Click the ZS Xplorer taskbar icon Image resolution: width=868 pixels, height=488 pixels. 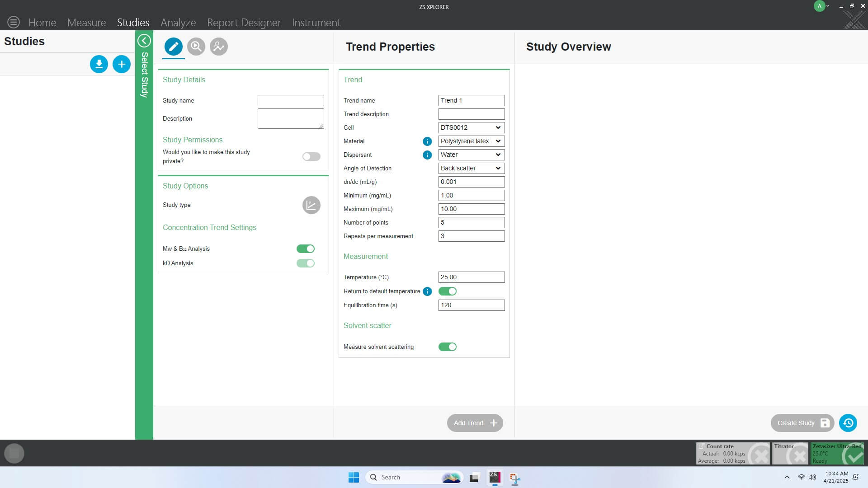click(495, 477)
